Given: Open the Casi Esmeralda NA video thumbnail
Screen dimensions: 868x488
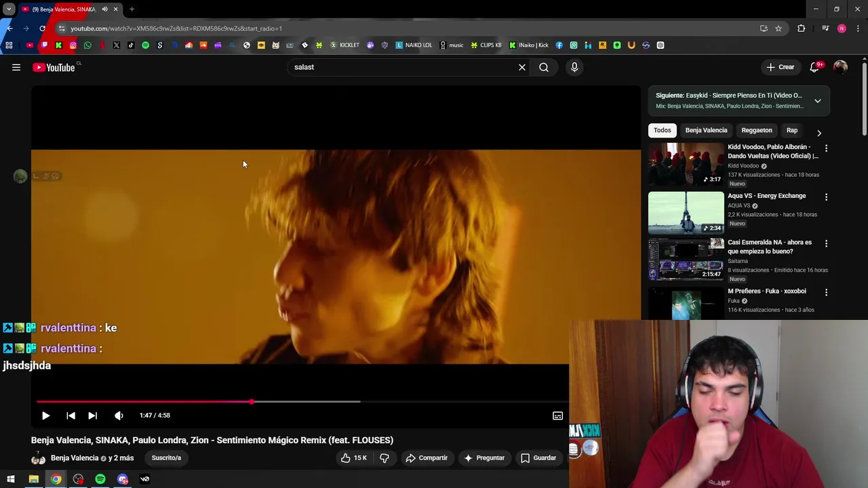Looking at the screenshot, I should [x=686, y=259].
